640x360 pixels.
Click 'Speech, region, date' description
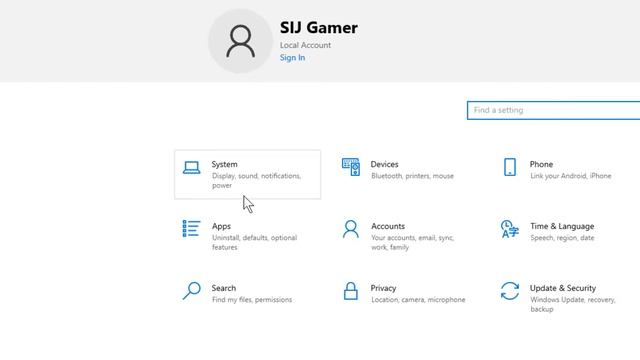[x=562, y=238]
